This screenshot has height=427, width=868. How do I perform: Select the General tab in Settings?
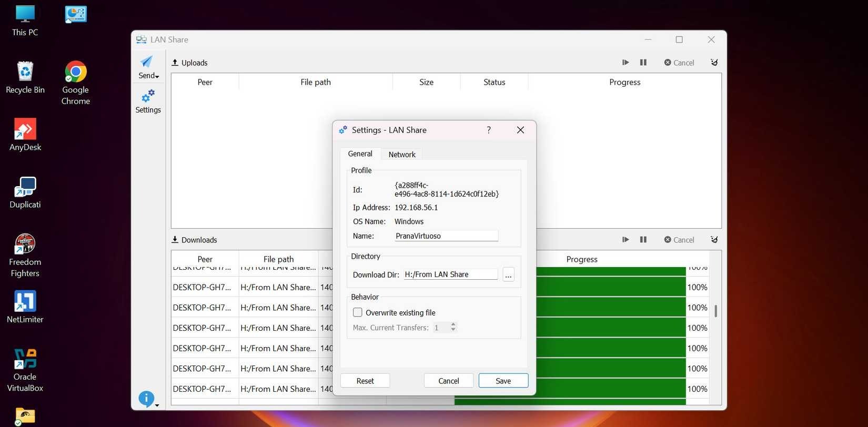(x=360, y=154)
